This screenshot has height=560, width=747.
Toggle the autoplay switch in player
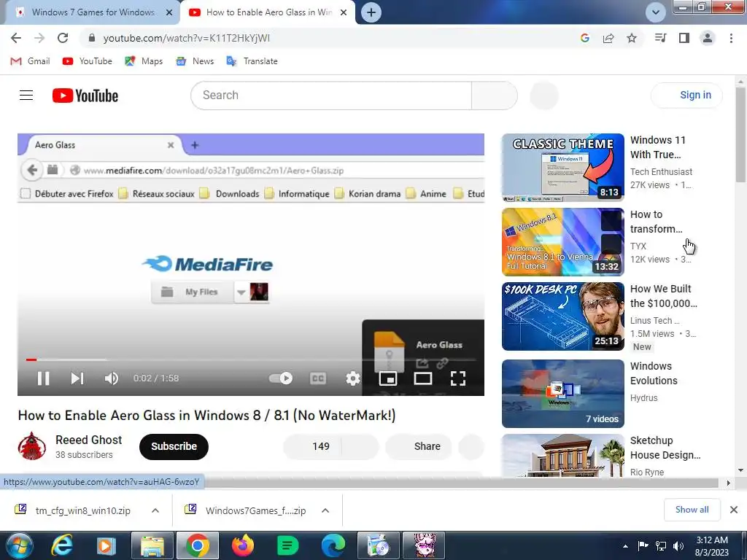point(281,378)
